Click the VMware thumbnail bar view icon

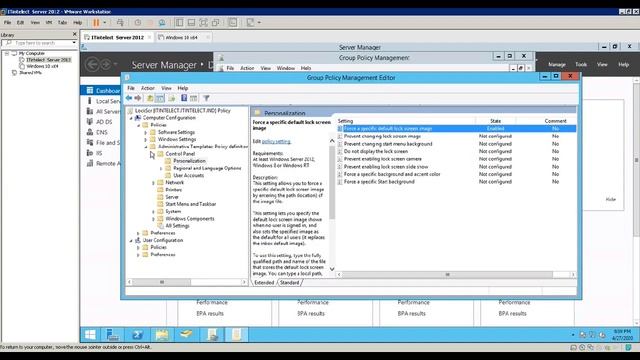191,22
